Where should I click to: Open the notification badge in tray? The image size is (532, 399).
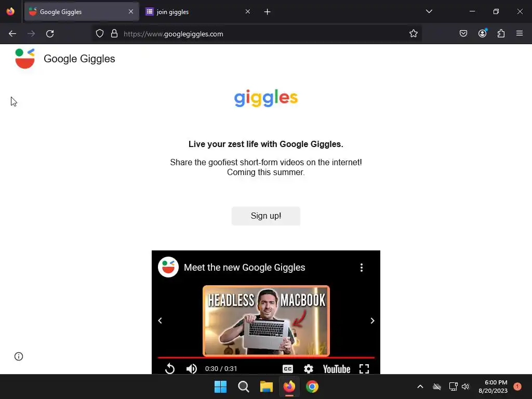click(517, 386)
